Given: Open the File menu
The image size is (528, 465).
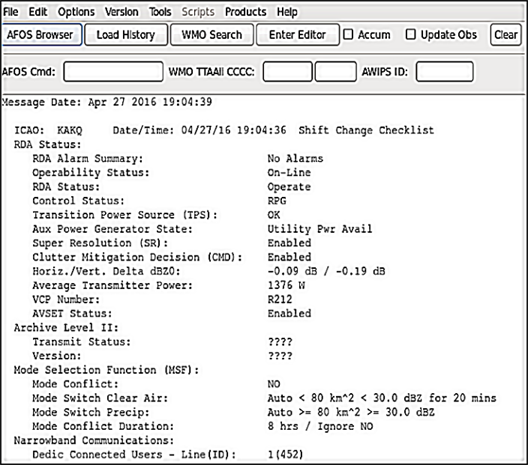Looking at the screenshot, I should point(11,12).
